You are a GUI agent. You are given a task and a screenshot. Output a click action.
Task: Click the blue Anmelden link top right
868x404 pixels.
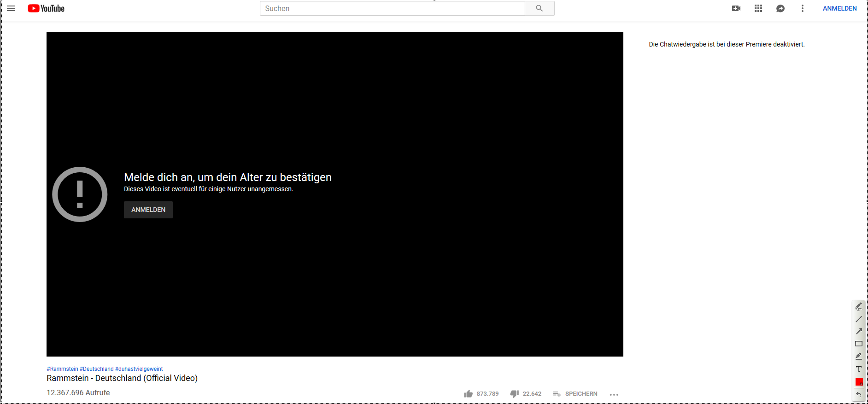(840, 8)
